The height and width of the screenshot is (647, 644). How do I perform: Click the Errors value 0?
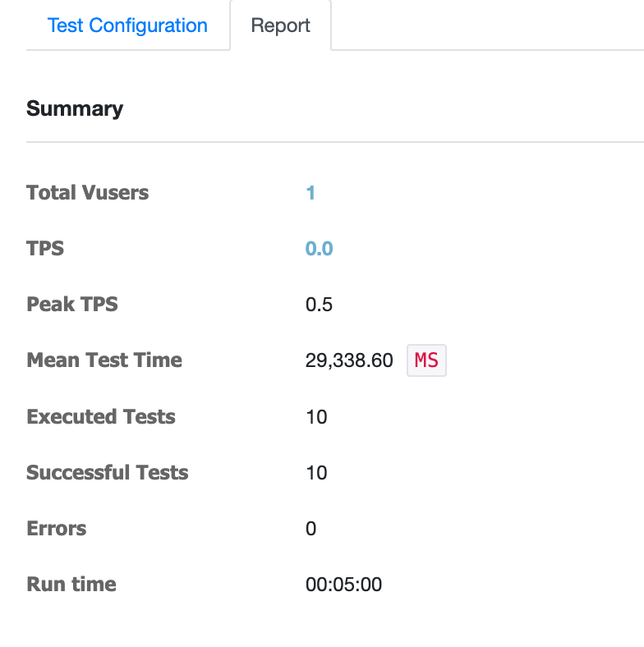coord(310,529)
